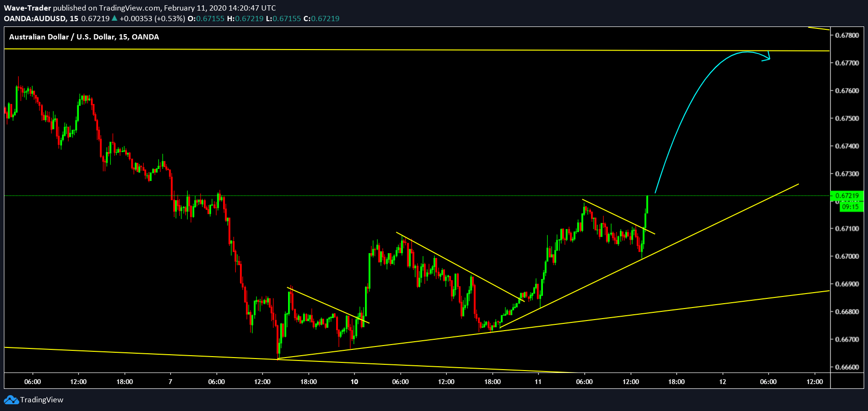
Task: Click the high value H:0.67219 in the header
Action: coord(245,18)
